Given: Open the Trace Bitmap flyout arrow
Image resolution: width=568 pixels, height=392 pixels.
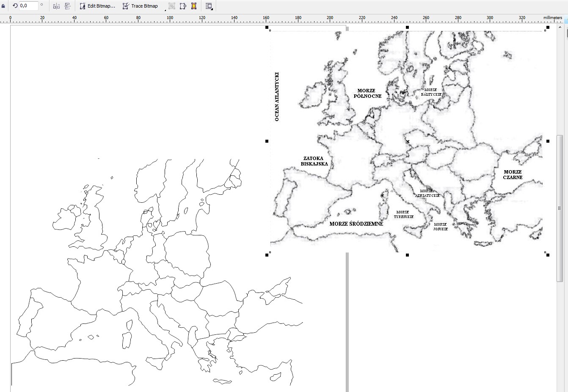Looking at the screenshot, I should click(165, 10).
